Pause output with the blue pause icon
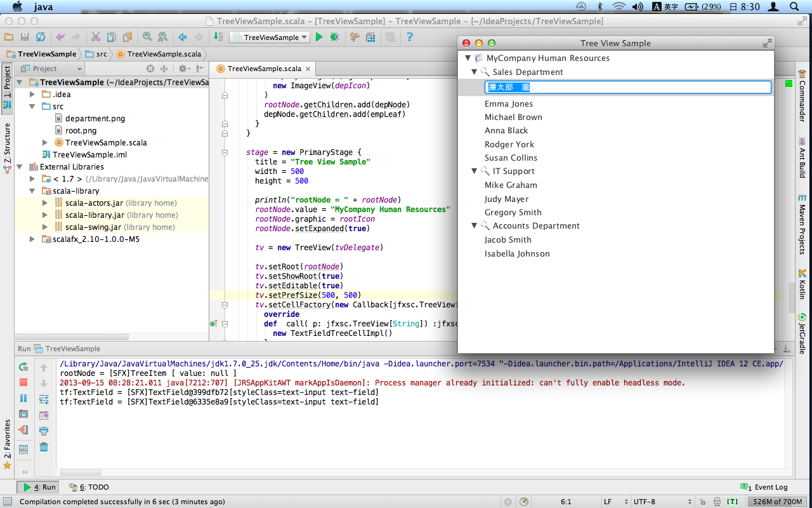The image size is (812, 508). 23,398
